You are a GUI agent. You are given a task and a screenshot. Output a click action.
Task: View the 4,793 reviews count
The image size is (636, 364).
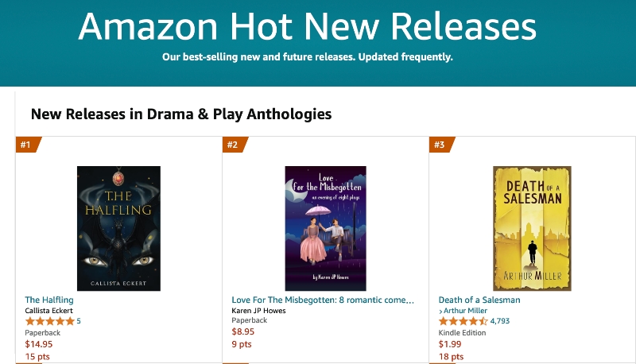[500, 321]
